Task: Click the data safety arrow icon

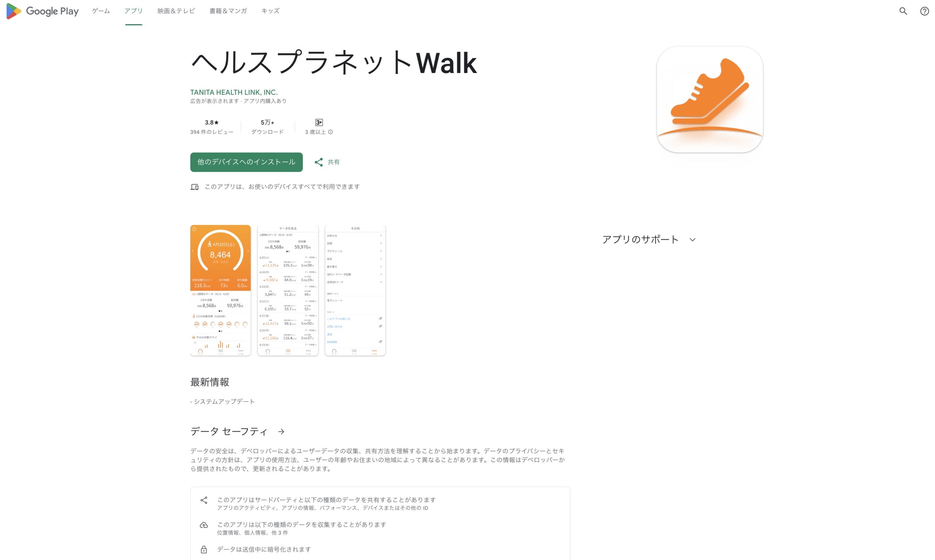Action: click(x=281, y=431)
